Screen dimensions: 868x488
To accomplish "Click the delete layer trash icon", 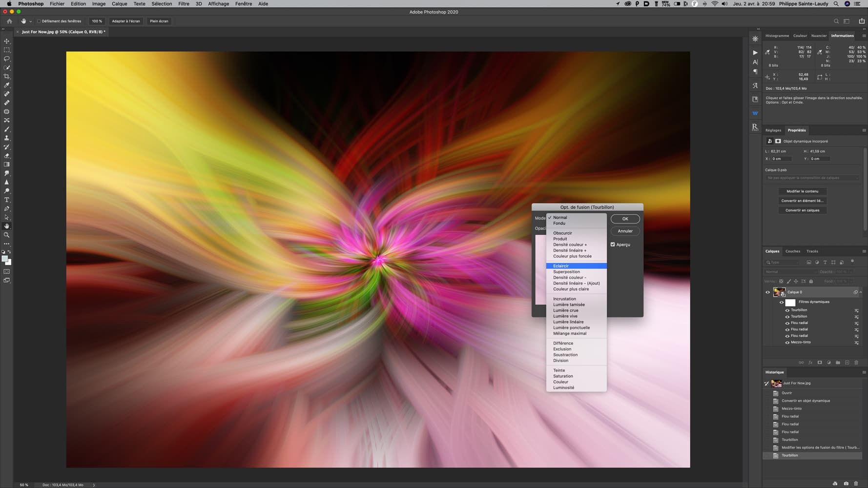I will (x=856, y=363).
